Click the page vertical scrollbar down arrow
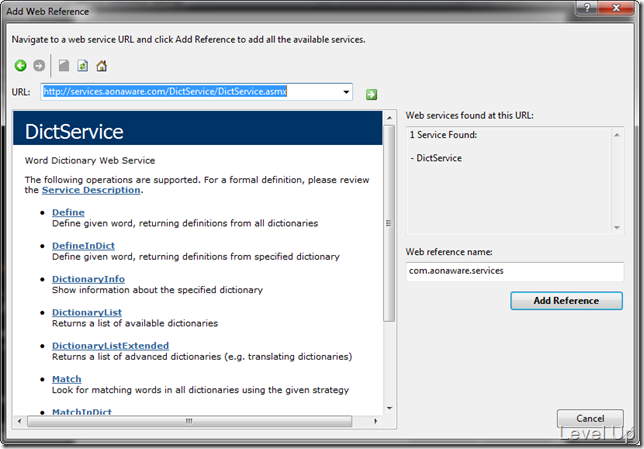This screenshot has width=644, height=449. coord(389,408)
